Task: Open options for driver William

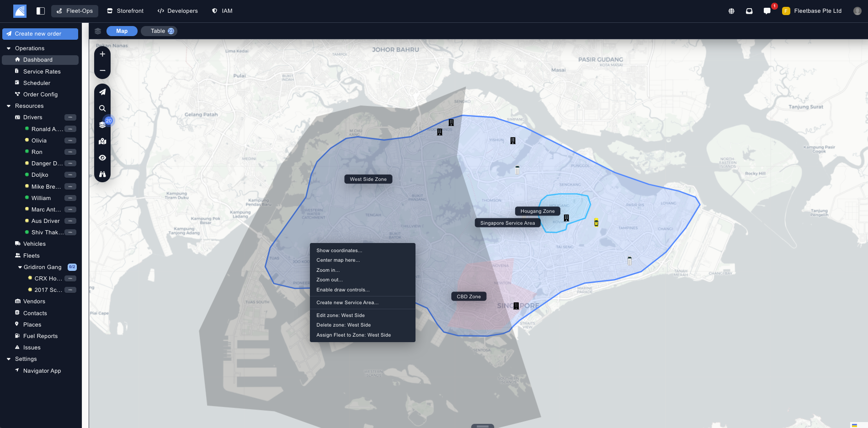Action: coord(70,198)
